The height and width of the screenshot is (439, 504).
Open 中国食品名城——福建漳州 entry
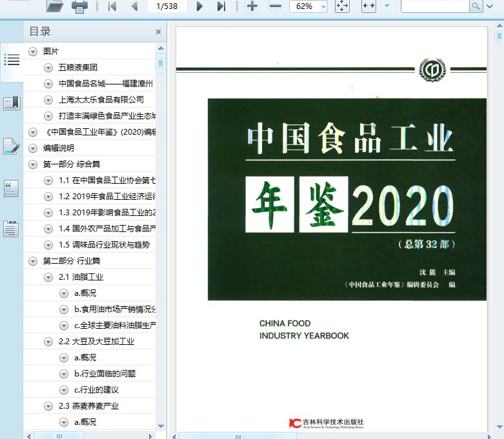106,84
